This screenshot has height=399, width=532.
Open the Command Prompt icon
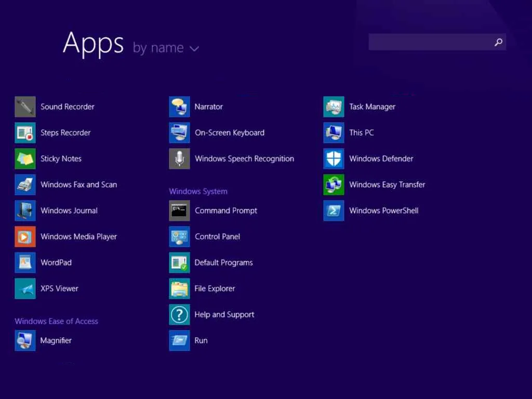point(179,210)
